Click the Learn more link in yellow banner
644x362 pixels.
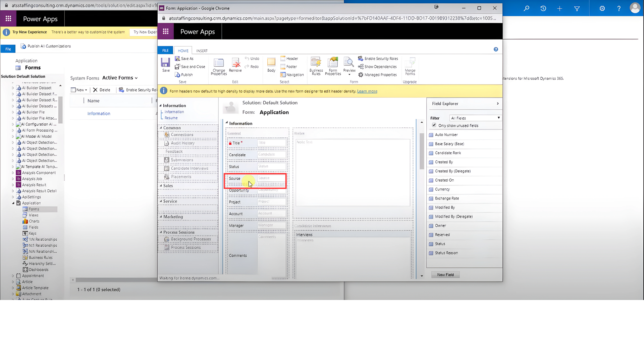click(367, 91)
